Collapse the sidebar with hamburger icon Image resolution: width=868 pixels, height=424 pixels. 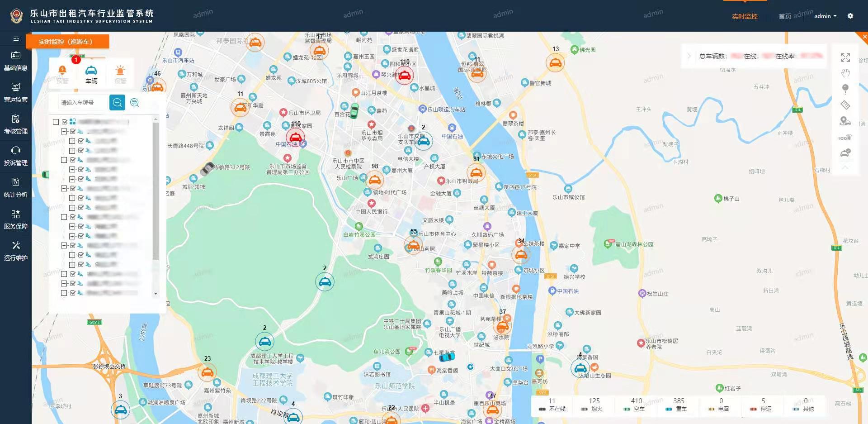click(16, 39)
